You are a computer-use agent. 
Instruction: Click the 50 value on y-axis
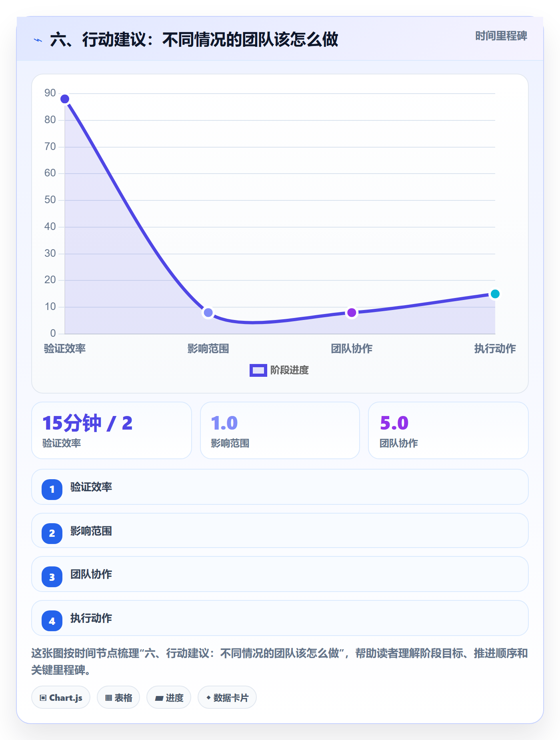point(50,200)
